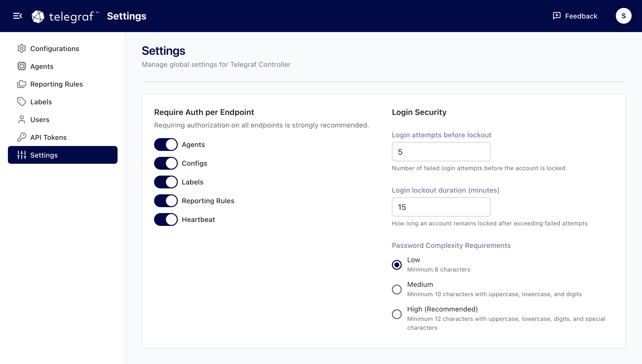The image size is (642, 364).
Task: Disable the Heartbeat auth toggle
Action: 166,219
